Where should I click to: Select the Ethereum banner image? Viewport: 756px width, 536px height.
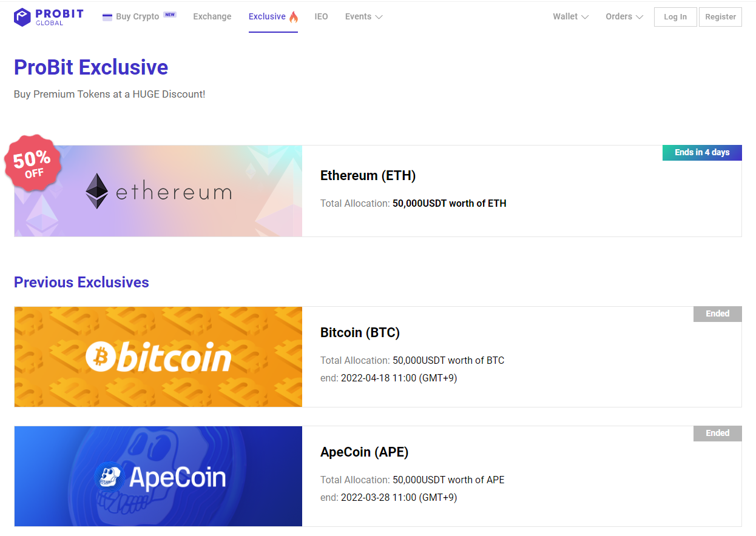[158, 190]
